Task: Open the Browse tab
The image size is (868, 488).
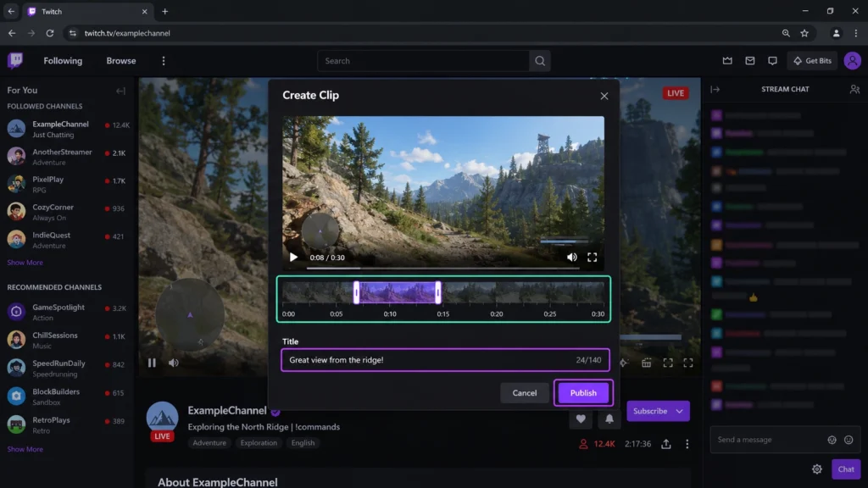Action: coord(120,61)
